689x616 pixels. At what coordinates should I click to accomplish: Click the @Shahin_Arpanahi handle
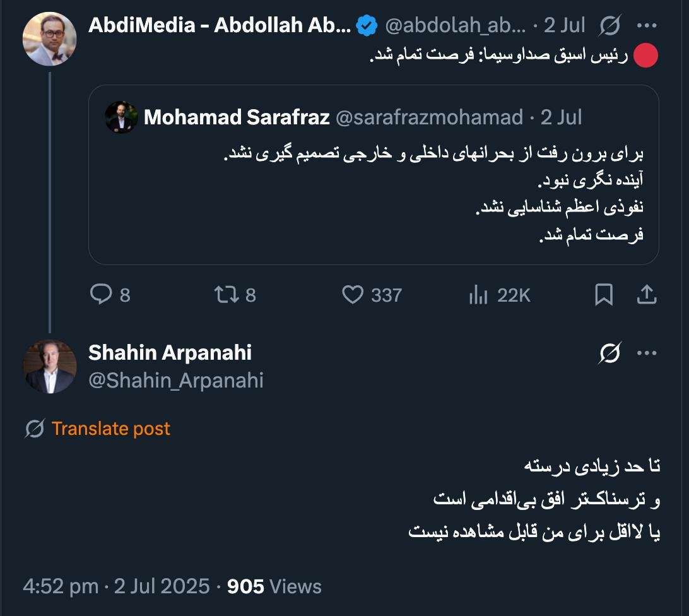(175, 381)
